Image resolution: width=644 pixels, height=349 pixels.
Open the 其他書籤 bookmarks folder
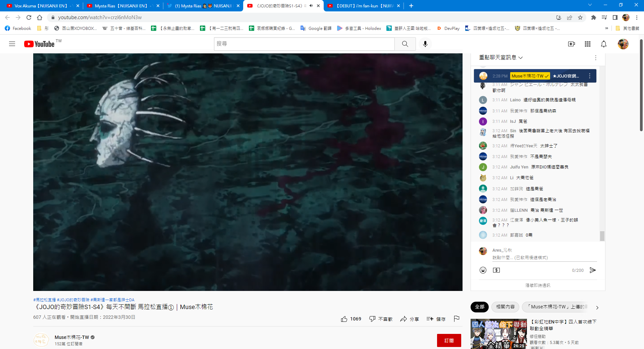tap(628, 29)
